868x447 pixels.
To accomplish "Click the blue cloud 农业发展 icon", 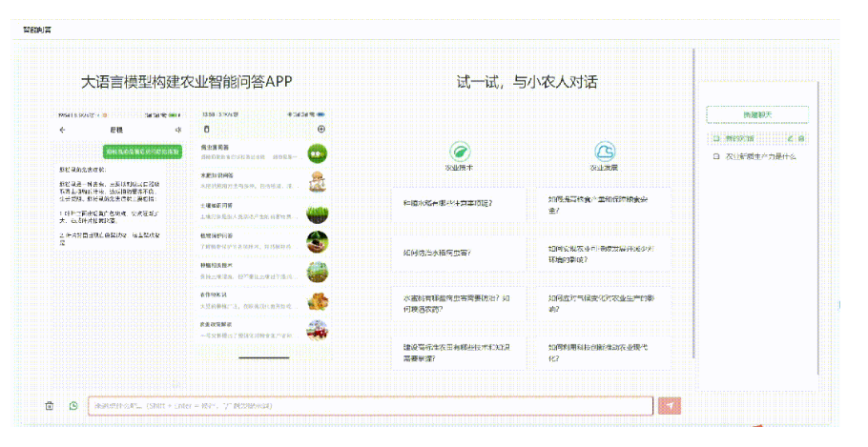I will pos(604,152).
